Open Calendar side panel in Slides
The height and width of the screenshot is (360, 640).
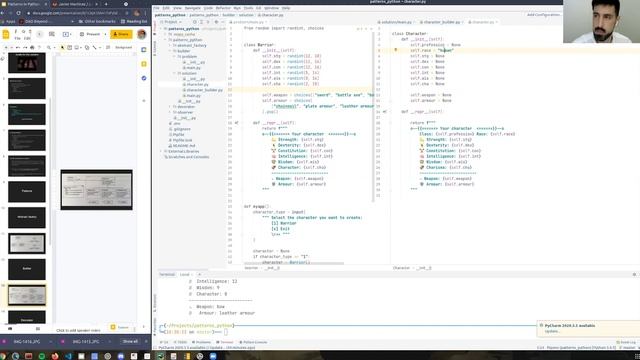coord(144,50)
